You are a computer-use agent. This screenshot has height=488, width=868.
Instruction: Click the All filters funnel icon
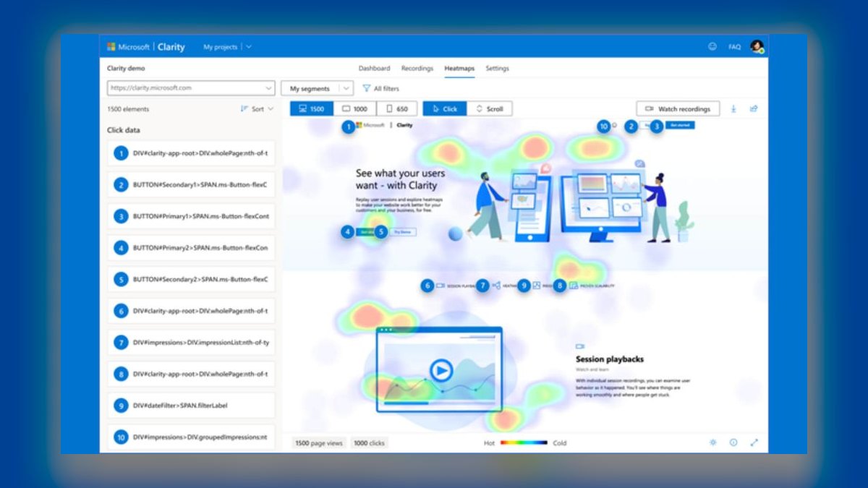[366, 88]
